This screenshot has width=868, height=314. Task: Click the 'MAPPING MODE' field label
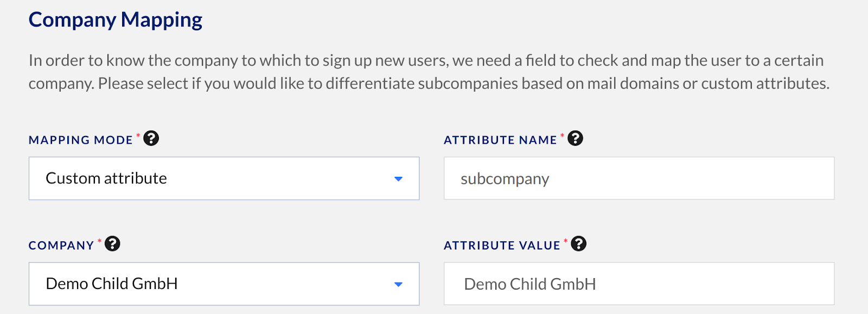tap(81, 140)
